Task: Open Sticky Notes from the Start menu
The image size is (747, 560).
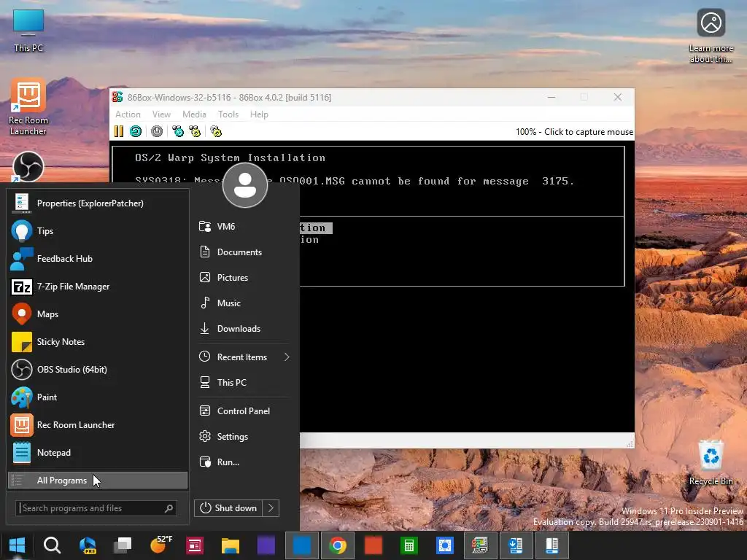Action: point(98,342)
